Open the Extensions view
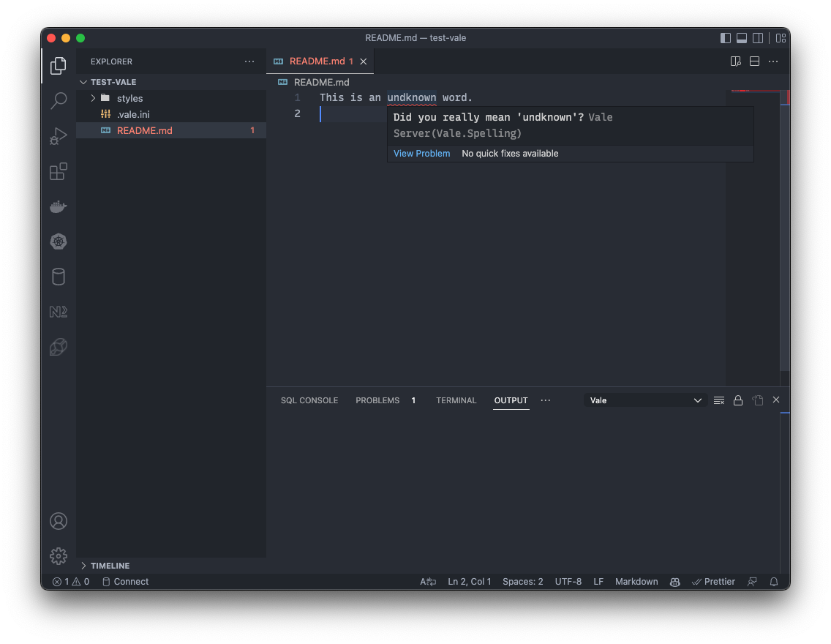 coord(59,171)
